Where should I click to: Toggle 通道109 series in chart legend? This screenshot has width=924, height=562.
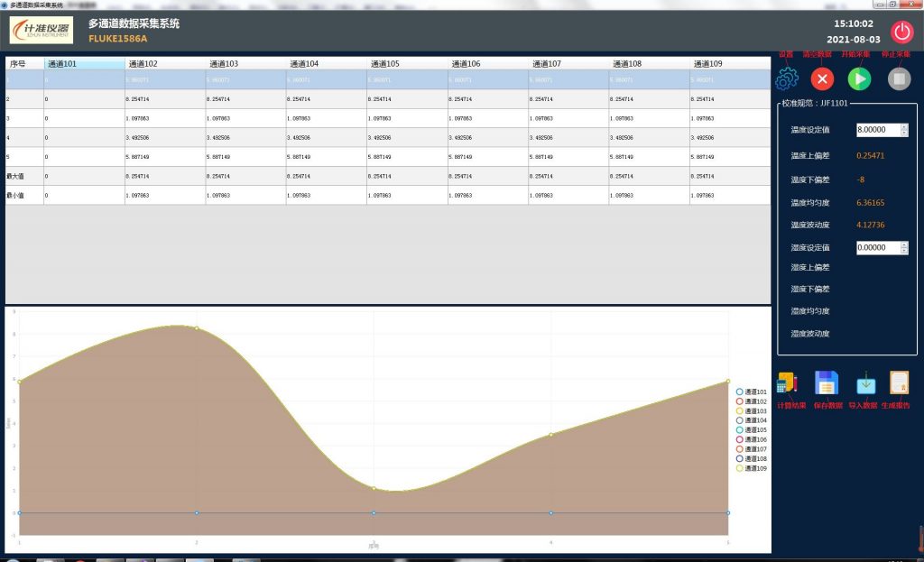[x=751, y=468]
